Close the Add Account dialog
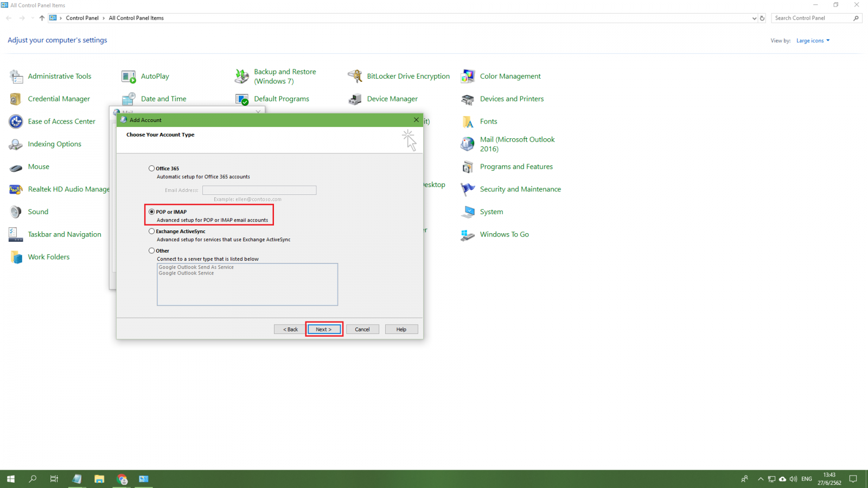Screen dimensions: 868x488 point(416,120)
